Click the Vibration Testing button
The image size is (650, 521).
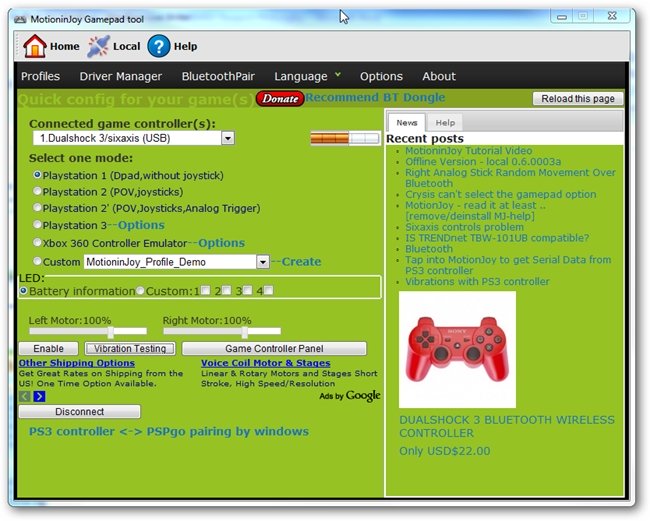(x=130, y=349)
